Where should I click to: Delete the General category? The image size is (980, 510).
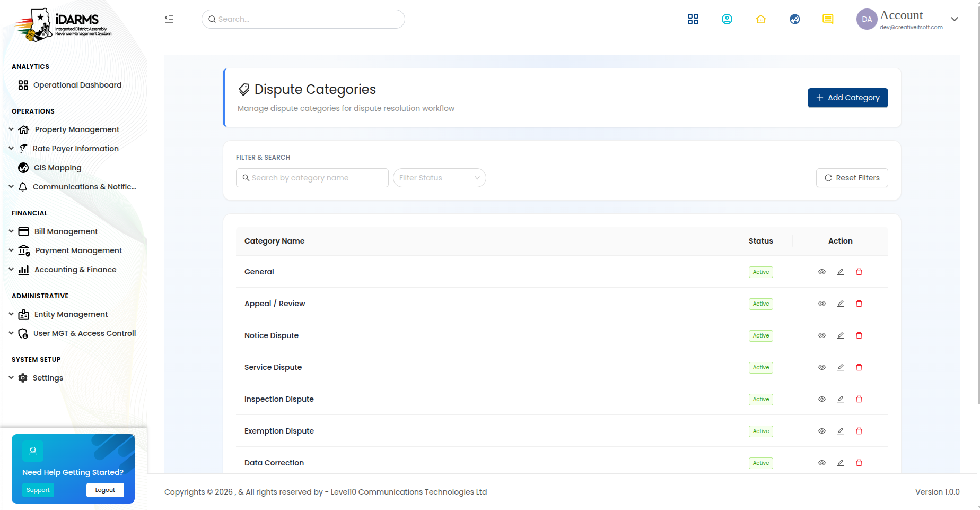tap(859, 272)
